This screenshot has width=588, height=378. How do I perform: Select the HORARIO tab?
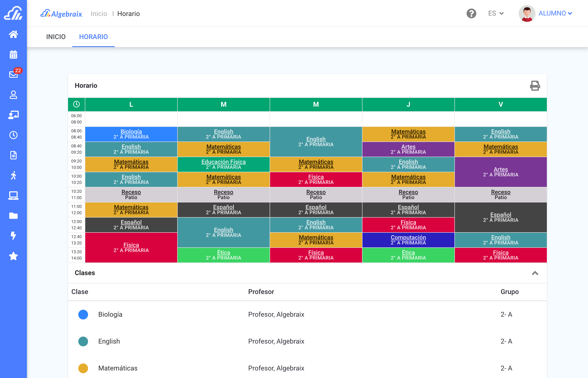click(x=93, y=37)
